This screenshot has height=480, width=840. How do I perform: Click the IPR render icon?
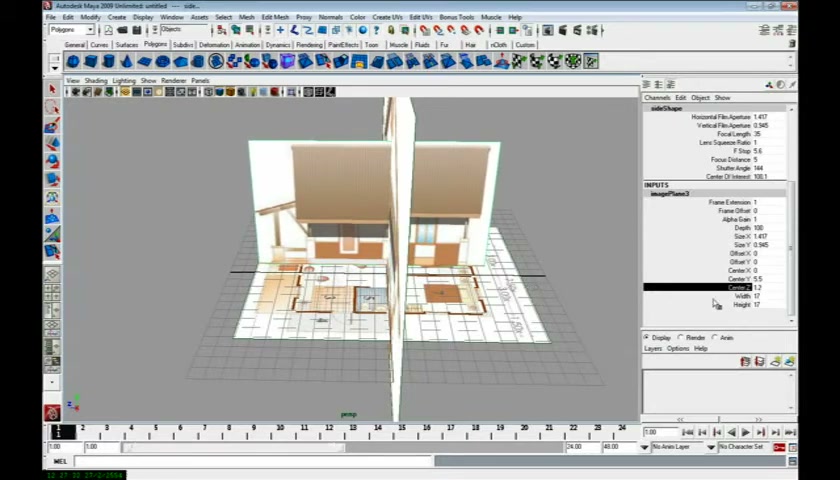tap(577, 31)
